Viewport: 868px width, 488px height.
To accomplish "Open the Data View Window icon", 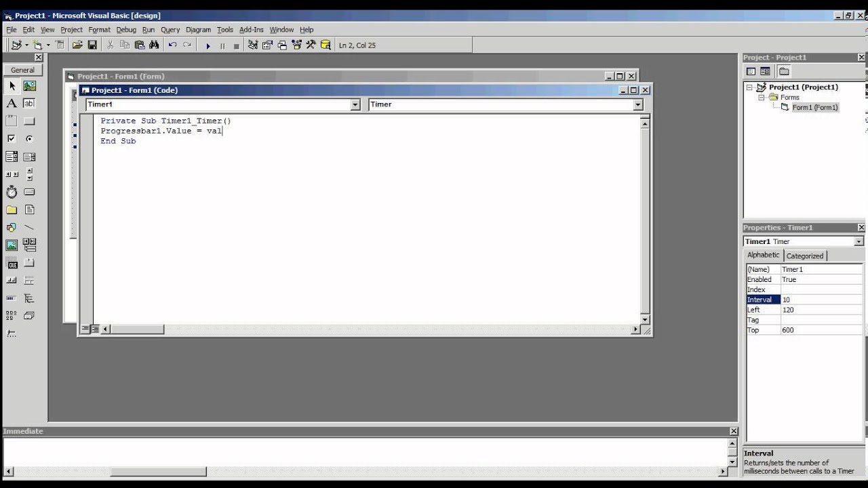I will 325,45.
